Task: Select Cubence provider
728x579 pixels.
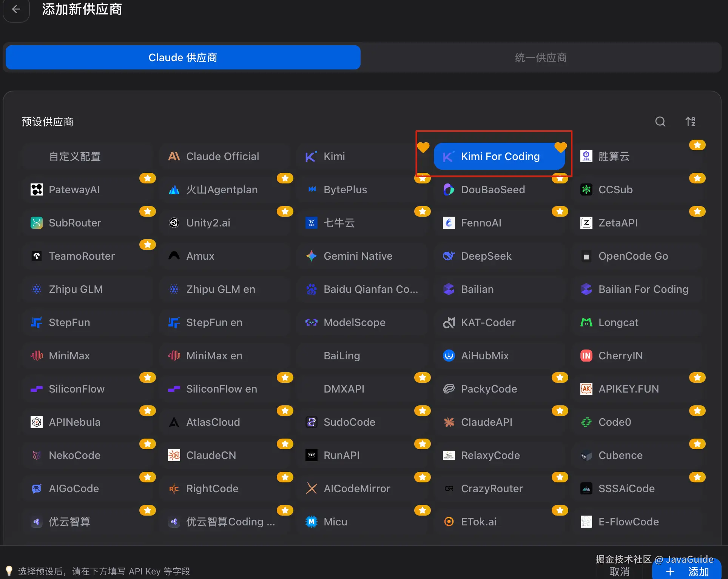Action: (x=637, y=455)
